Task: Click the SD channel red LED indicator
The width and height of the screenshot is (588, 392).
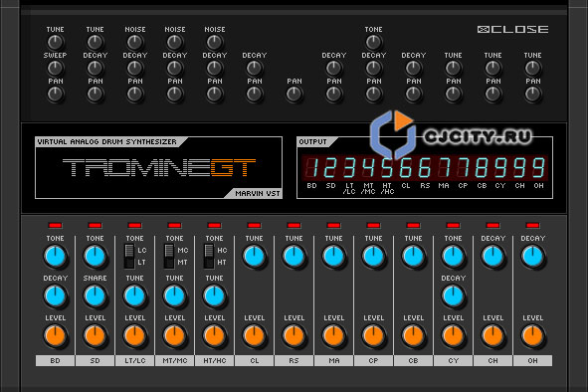Action: click(95, 225)
